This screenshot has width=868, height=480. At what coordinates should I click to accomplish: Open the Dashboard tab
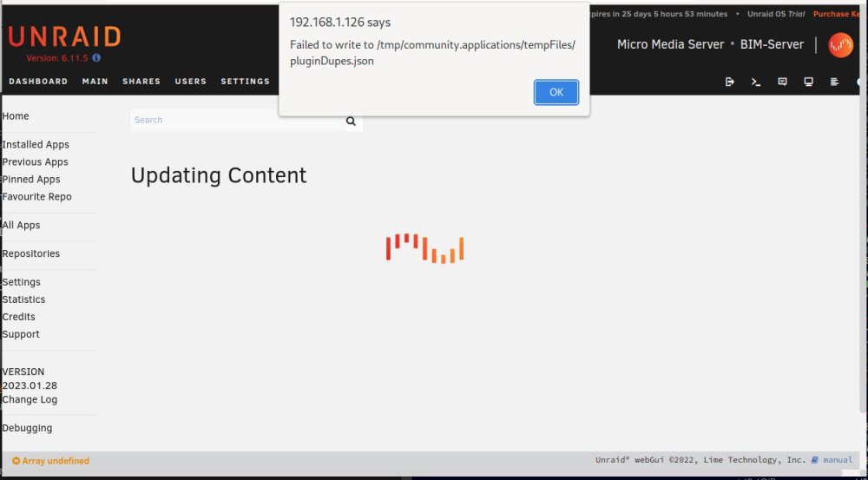[38, 81]
